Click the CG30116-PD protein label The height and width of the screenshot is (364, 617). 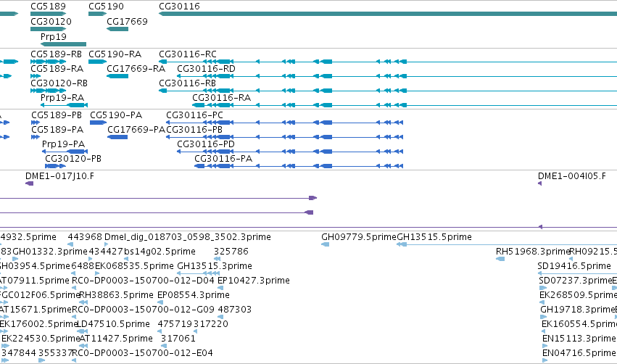(x=206, y=144)
